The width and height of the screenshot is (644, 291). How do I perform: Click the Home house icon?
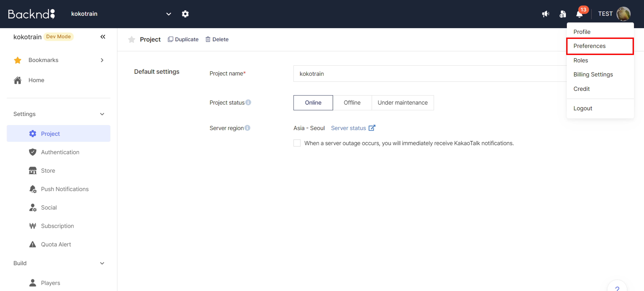point(18,80)
